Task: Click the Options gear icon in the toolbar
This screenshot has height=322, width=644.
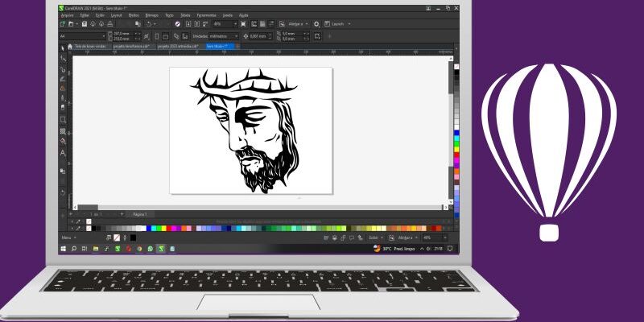Action: pyautogui.click(x=316, y=24)
